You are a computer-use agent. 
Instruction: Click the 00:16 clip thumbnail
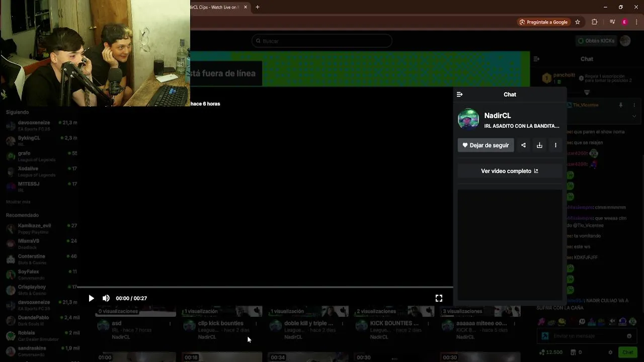(x=222, y=357)
